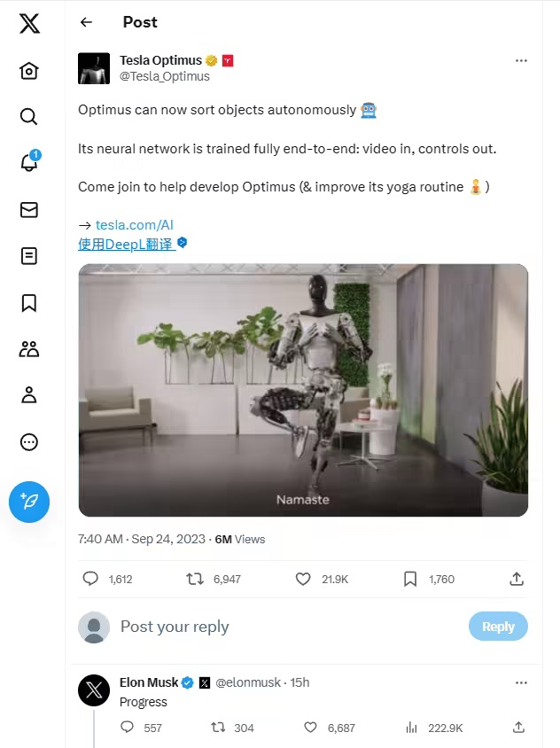Viewport: 560px width, 748px height.
Task: Open Profile person icon in sidebar
Action: tap(29, 395)
